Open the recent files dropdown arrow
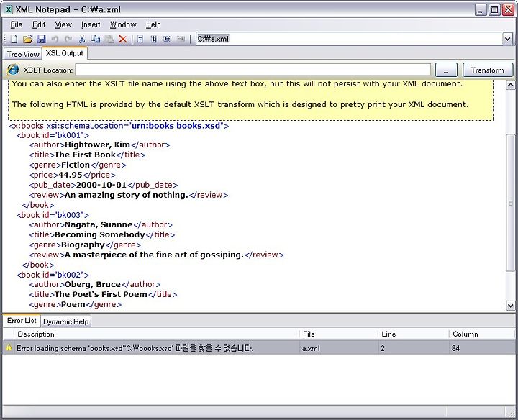518x420 pixels. pos(508,39)
